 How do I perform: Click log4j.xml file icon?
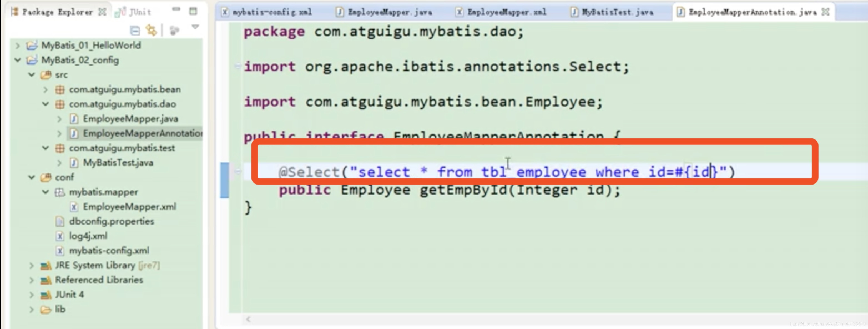pos(60,236)
